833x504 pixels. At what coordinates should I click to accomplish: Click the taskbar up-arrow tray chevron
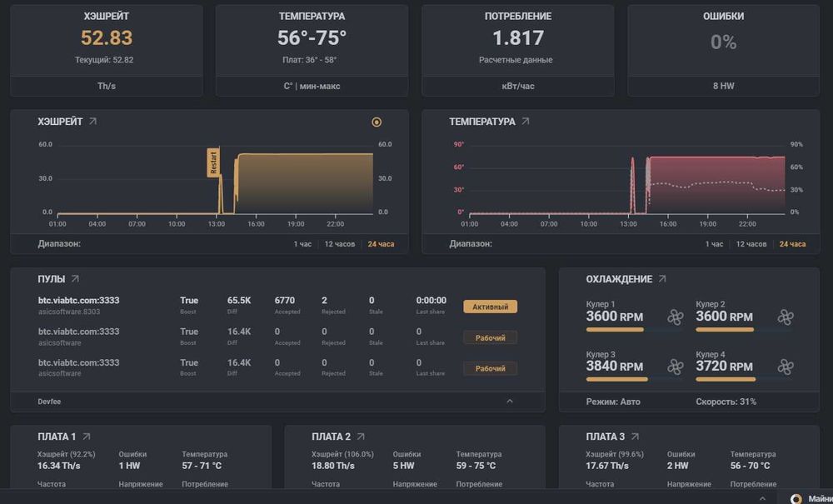pos(762,499)
